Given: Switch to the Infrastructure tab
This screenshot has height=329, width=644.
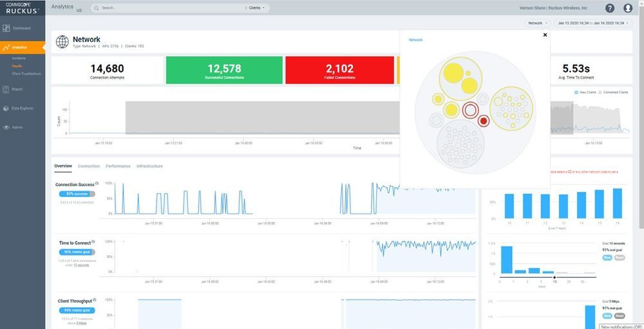Looking at the screenshot, I should [149, 166].
